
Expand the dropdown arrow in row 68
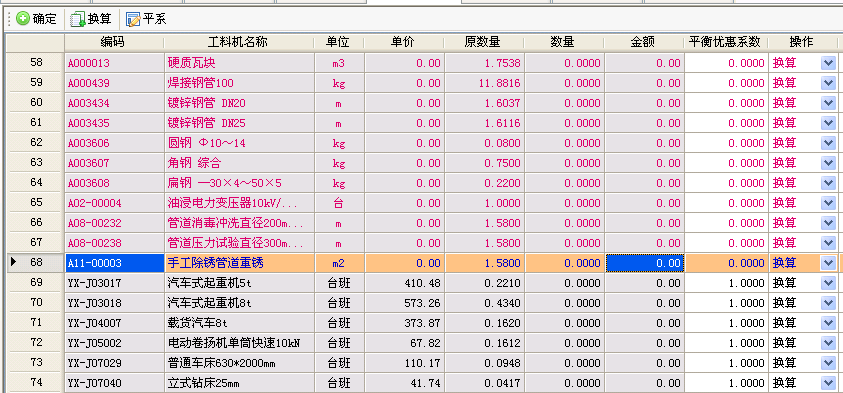click(x=828, y=263)
